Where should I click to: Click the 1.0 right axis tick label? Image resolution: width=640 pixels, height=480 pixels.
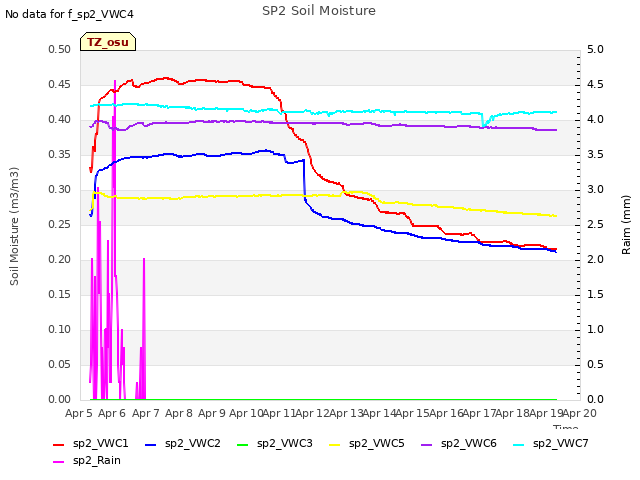click(595, 330)
